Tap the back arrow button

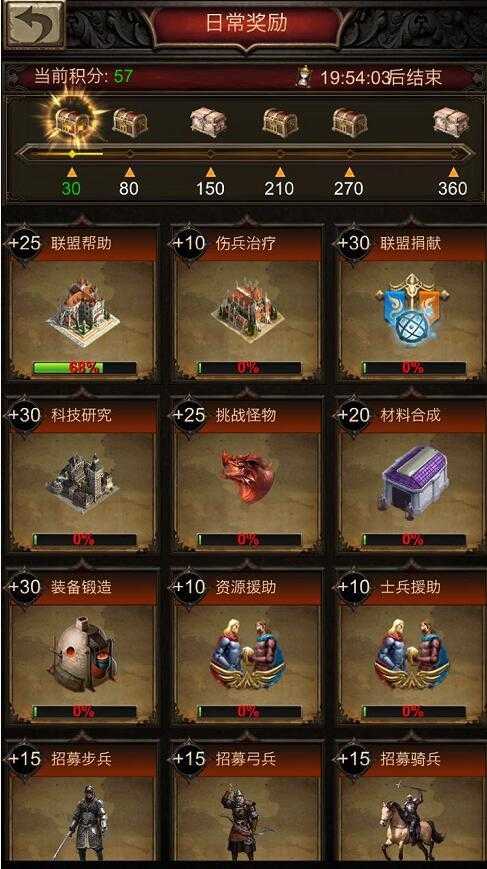34,24
